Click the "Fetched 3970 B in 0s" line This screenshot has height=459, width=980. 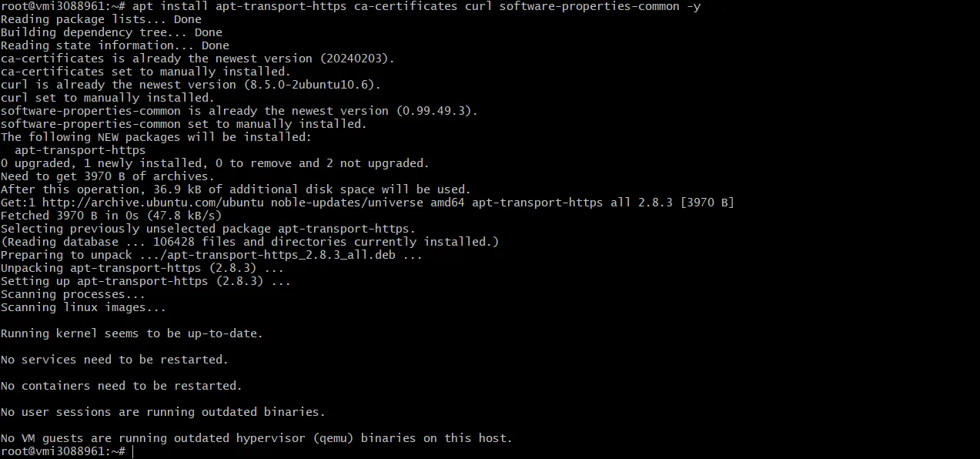pos(111,216)
